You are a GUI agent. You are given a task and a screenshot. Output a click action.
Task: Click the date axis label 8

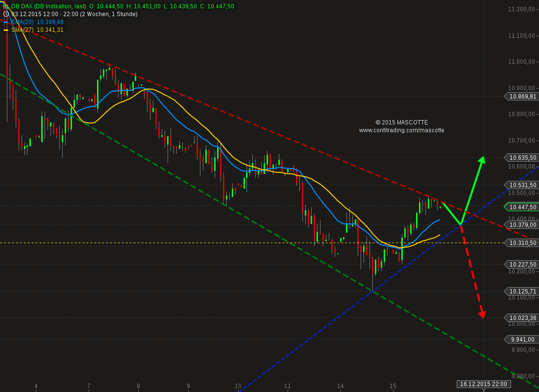tap(139, 386)
